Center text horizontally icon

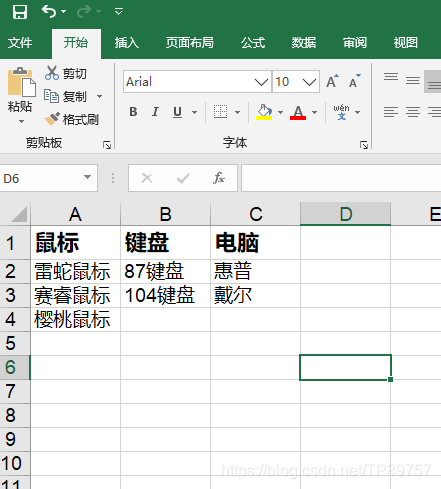(x=413, y=112)
